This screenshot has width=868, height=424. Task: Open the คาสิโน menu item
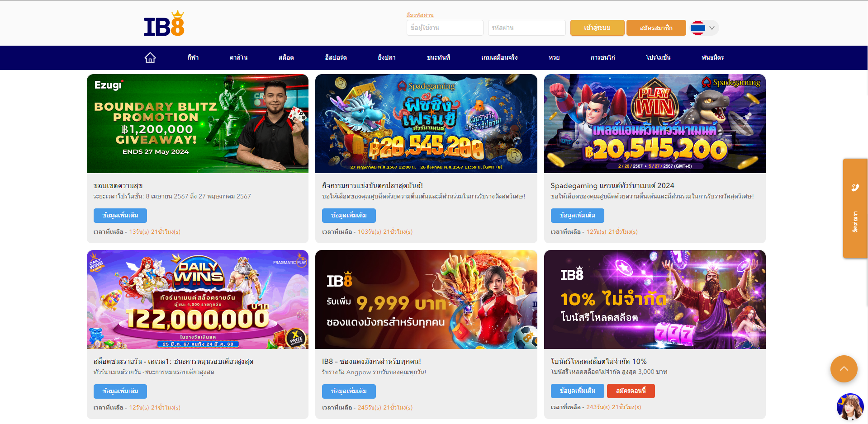coord(238,57)
